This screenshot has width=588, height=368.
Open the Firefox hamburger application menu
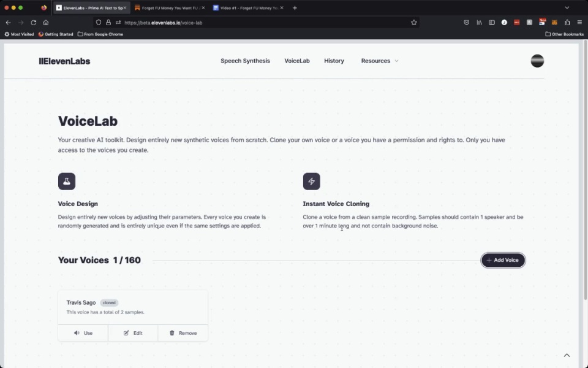(x=580, y=23)
